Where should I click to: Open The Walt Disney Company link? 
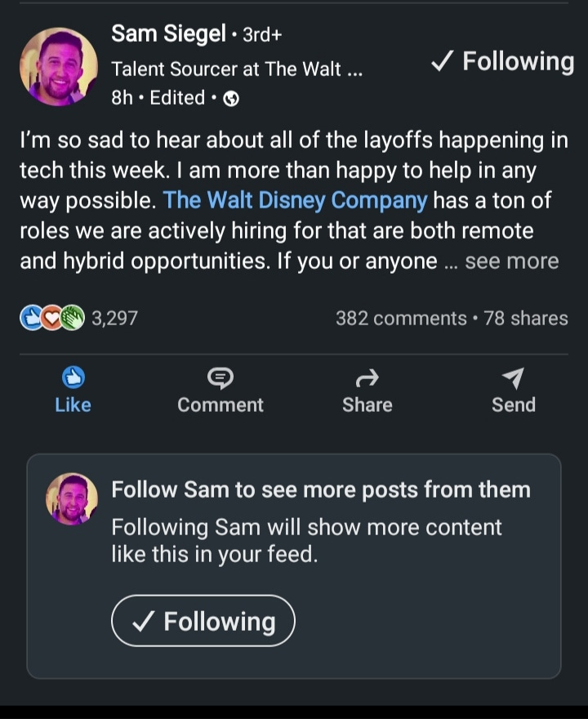coord(295,200)
